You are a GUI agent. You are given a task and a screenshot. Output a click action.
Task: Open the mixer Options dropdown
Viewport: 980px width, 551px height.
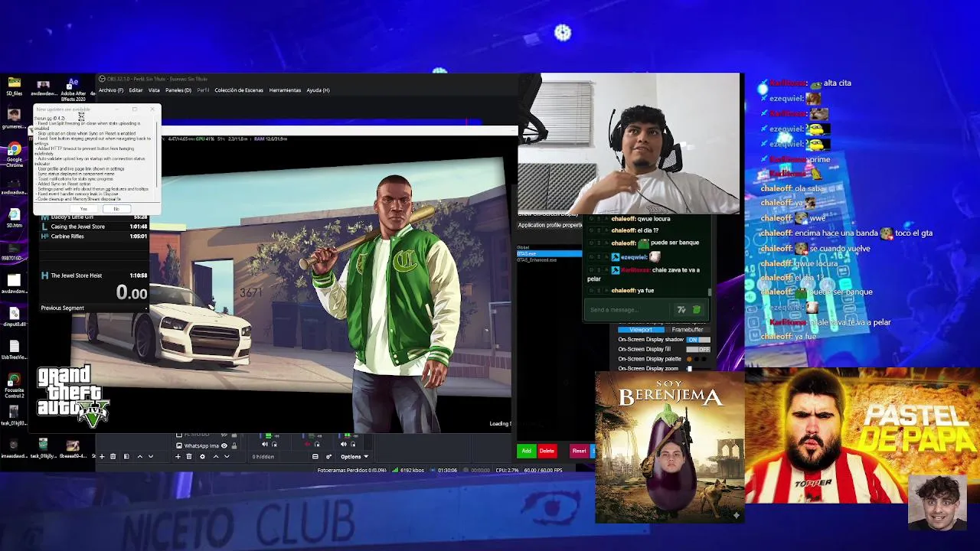tap(354, 457)
